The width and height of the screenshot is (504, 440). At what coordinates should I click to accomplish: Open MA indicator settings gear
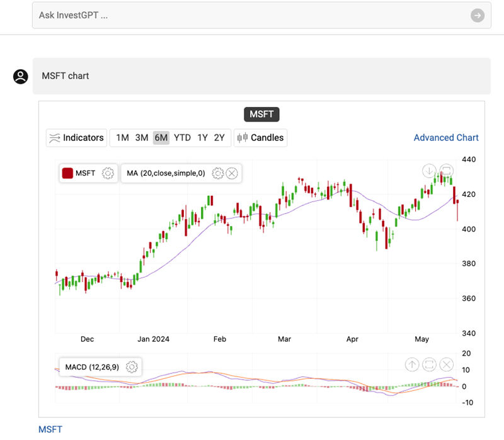coord(218,173)
